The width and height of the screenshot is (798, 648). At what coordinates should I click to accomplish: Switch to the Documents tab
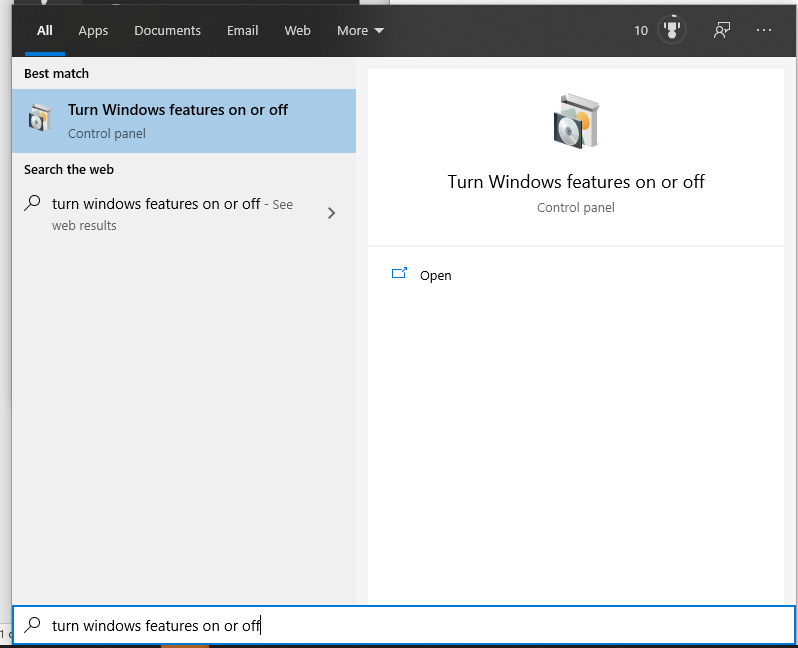click(x=167, y=31)
